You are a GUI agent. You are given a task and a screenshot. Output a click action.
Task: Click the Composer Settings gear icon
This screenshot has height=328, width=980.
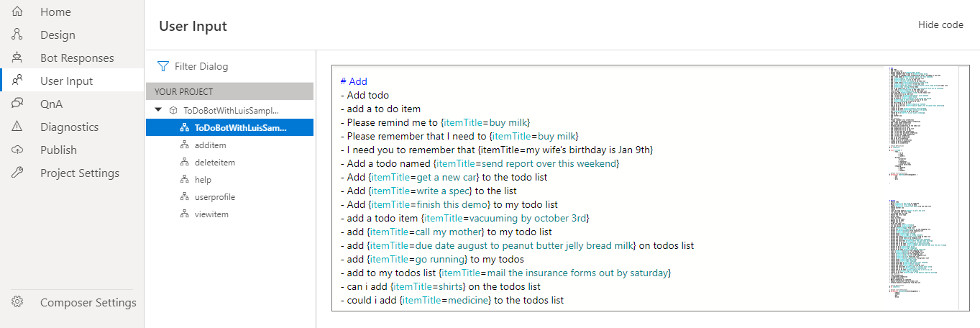click(18, 302)
